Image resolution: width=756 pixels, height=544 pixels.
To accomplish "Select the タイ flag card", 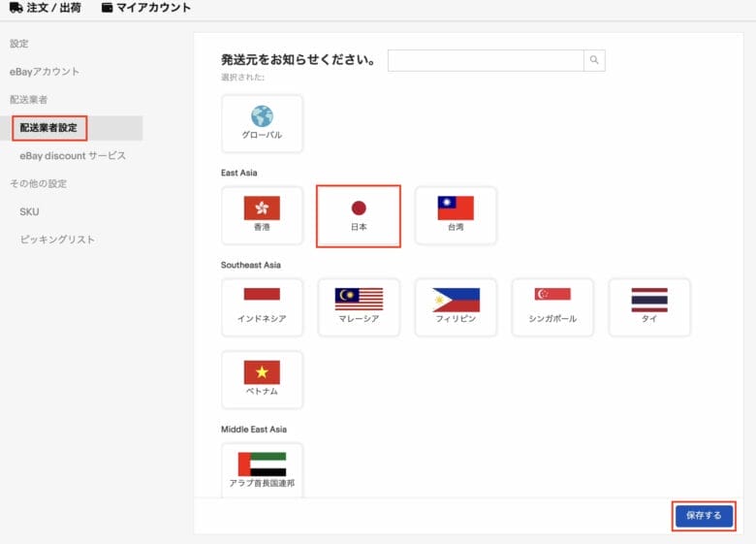I will [649, 307].
